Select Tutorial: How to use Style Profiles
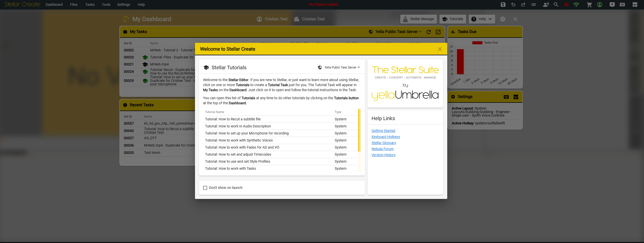 (x=281, y=161)
